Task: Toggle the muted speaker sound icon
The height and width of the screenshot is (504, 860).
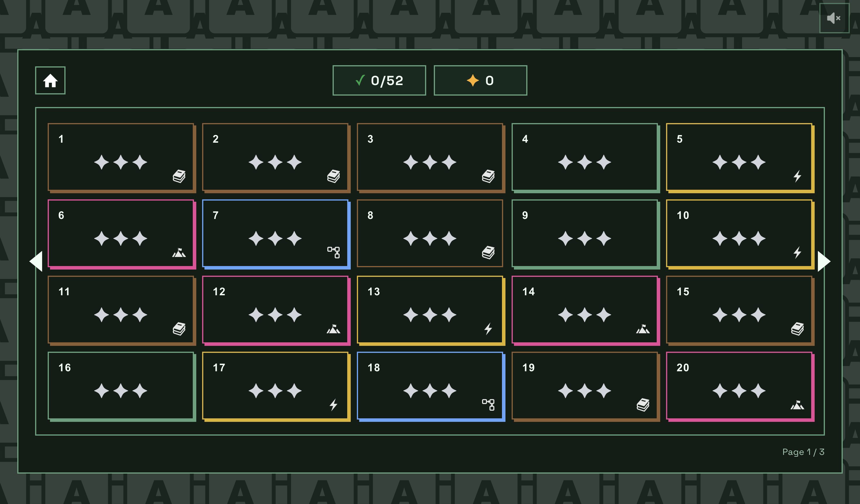Action: (x=834, y=18)
